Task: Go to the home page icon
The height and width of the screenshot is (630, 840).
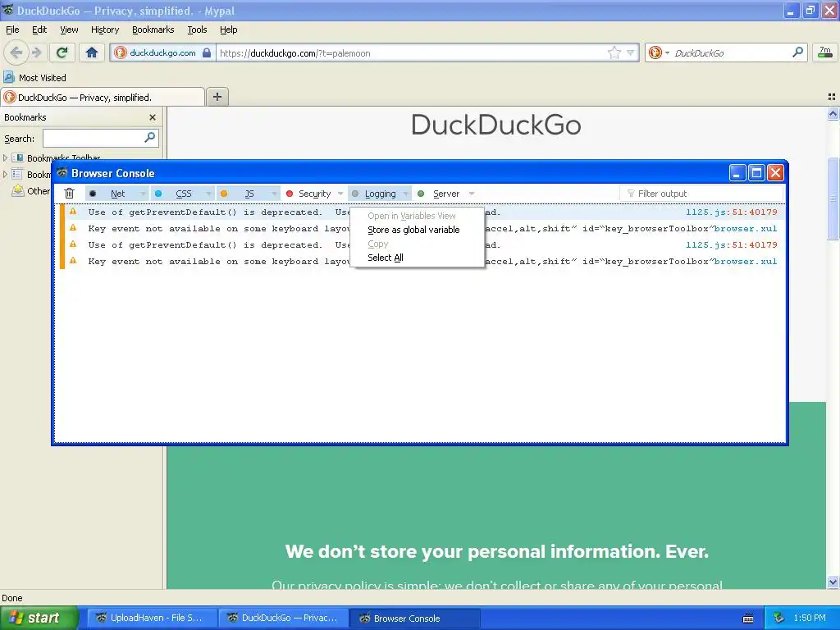Action: [x=92, y=52]
